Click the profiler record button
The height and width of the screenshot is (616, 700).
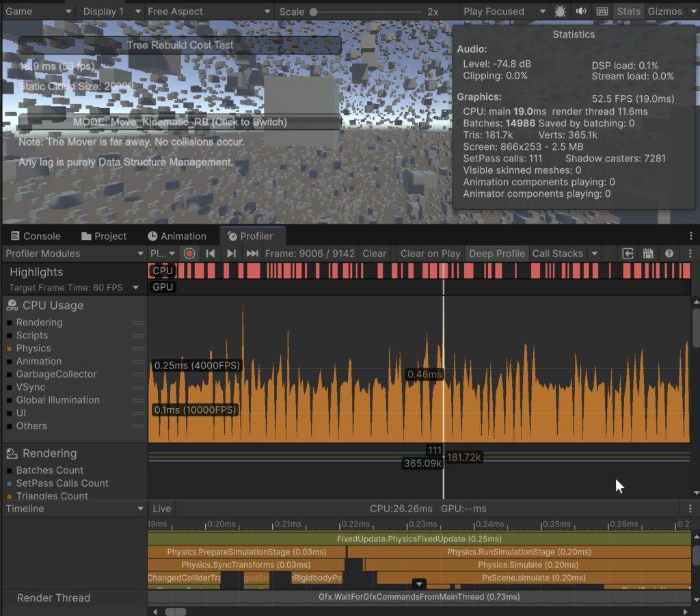tap(189, 254)
